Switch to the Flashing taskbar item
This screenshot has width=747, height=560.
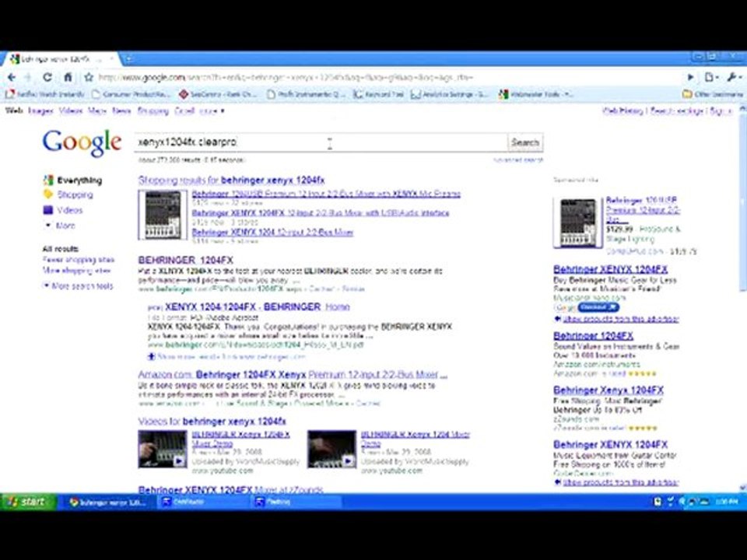pos(296,502)
